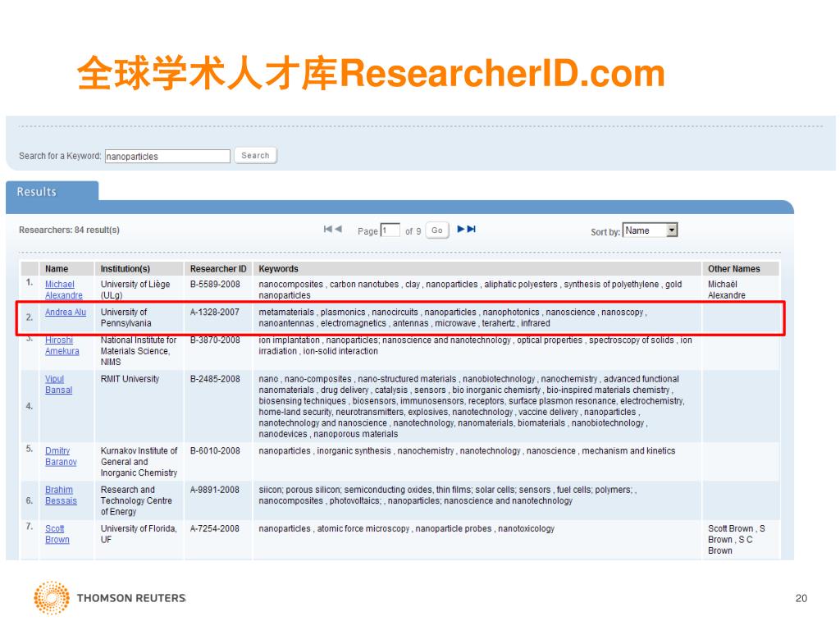Click keywords starting with ion implantation
The height and width of the screenshot is (630, 840).
475,345
